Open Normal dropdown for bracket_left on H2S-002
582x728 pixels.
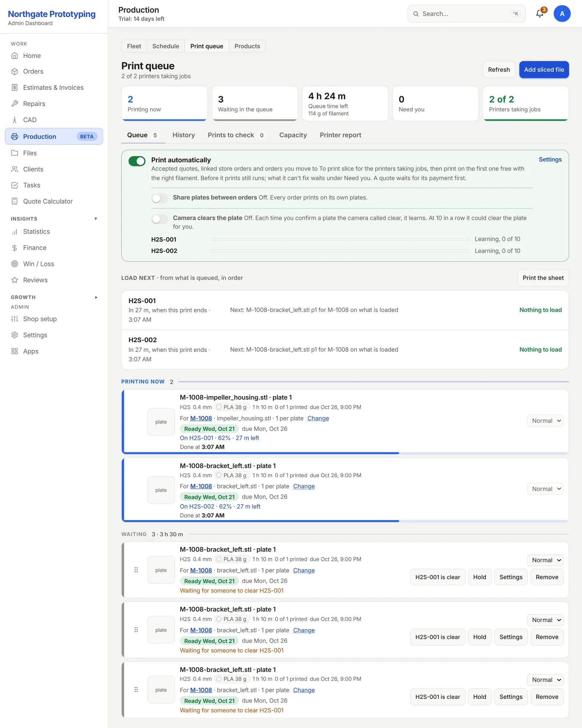coord(545,489)
